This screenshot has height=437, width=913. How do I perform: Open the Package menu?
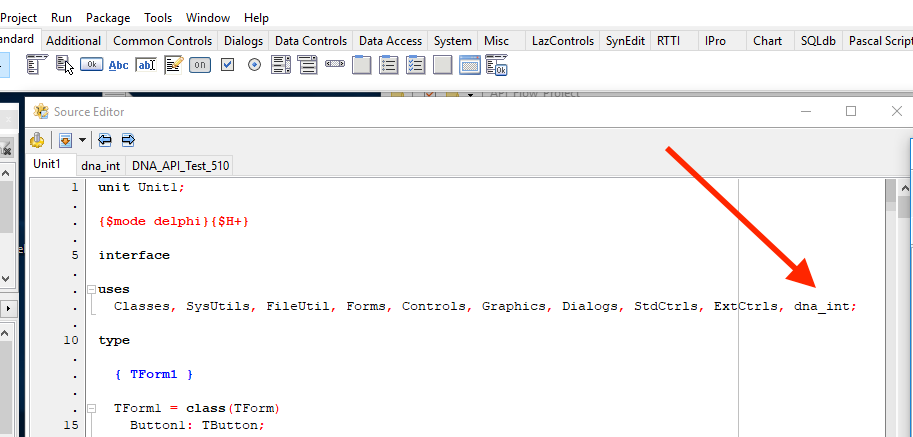coord(108,18)
